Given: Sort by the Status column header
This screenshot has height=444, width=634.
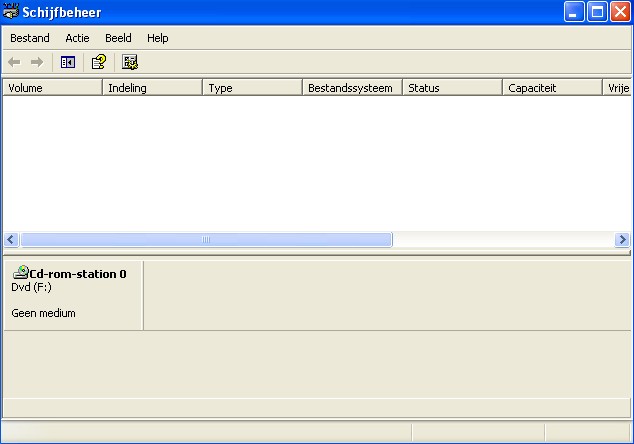Looking at the screenshot, I should pyautogui.click(x=452, y=88).
